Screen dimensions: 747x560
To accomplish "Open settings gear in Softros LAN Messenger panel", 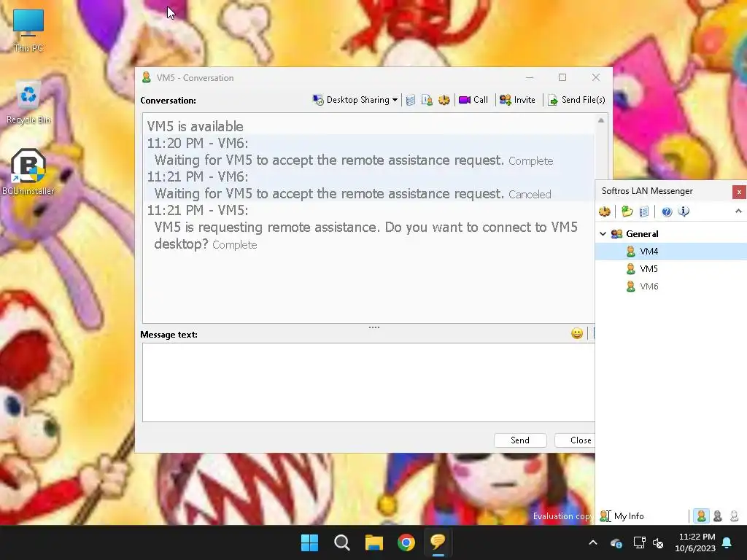I will (x=605, y=211).
